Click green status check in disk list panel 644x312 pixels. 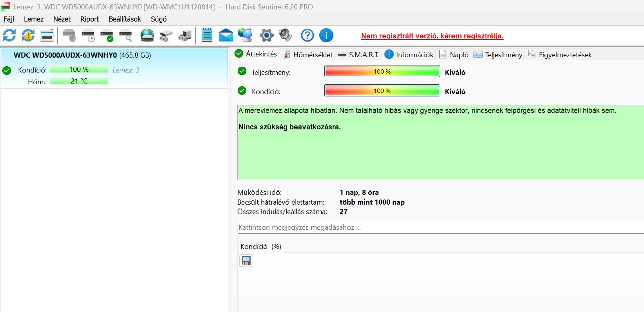point(7,71)
